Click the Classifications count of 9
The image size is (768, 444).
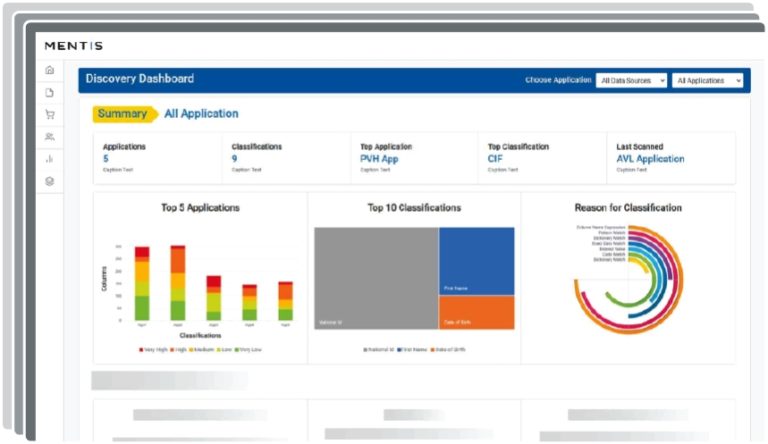234,159
